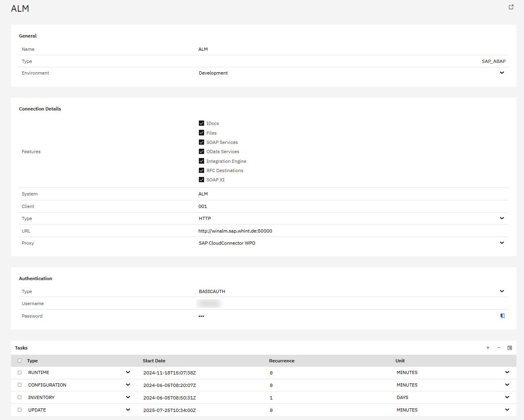Viewport: 524px width, 420px height.
Task: Open the Proxy SAP CloudConnector dropdown
Action: tap(502, 243)
